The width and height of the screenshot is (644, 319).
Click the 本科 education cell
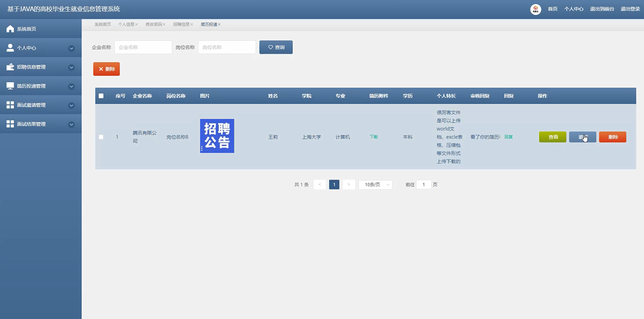coord(407,137)
